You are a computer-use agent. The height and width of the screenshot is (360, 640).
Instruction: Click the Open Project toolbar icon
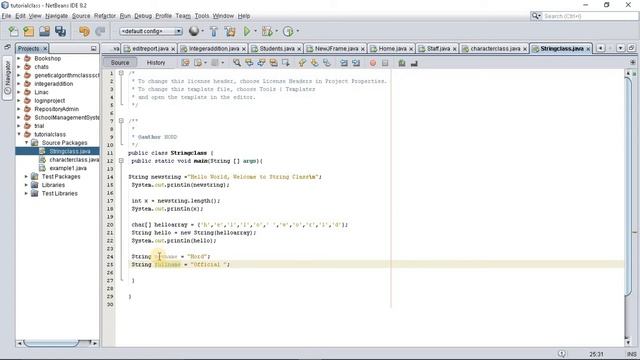[x=44, y=31]
